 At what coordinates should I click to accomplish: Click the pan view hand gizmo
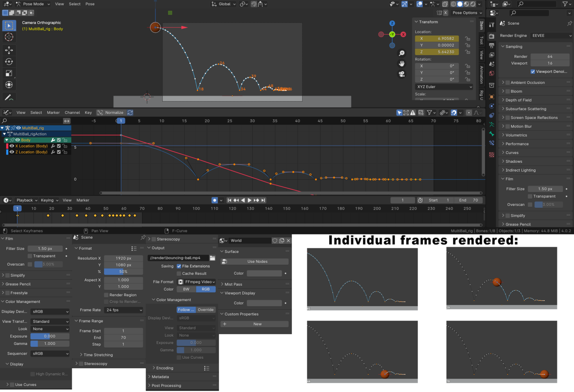pos(402,64)
